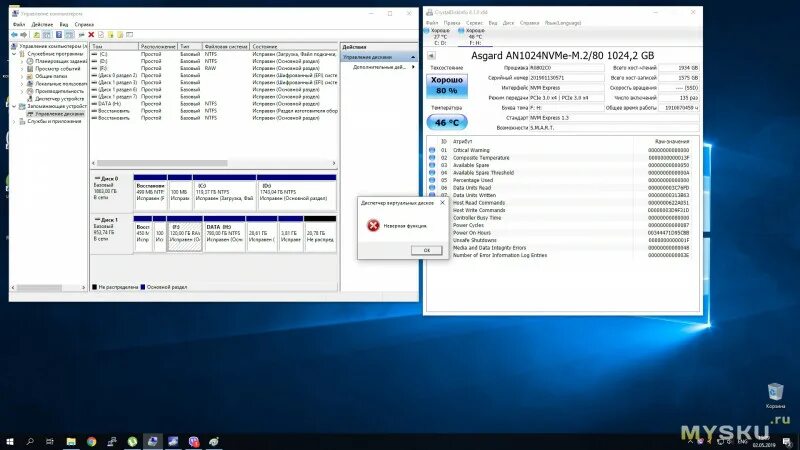This screenshot has width=800, height=450.
Task: Select the (C:) partition block on Disk 0
Action: point(224,194)
